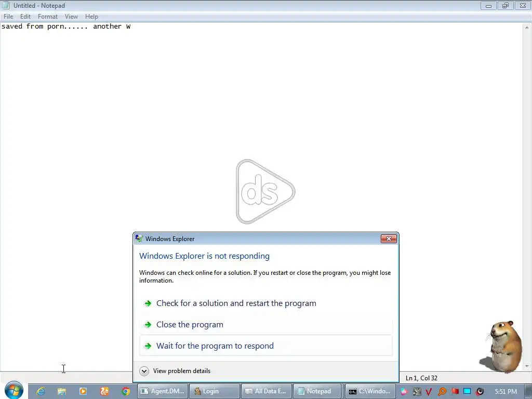Switch to Login taskbar window
532x399 pixels.
click(x=215, y=391)
